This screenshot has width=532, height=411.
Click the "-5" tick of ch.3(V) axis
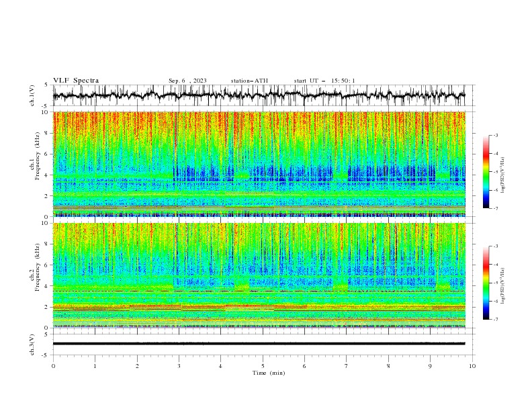click(x=46, y=355)
